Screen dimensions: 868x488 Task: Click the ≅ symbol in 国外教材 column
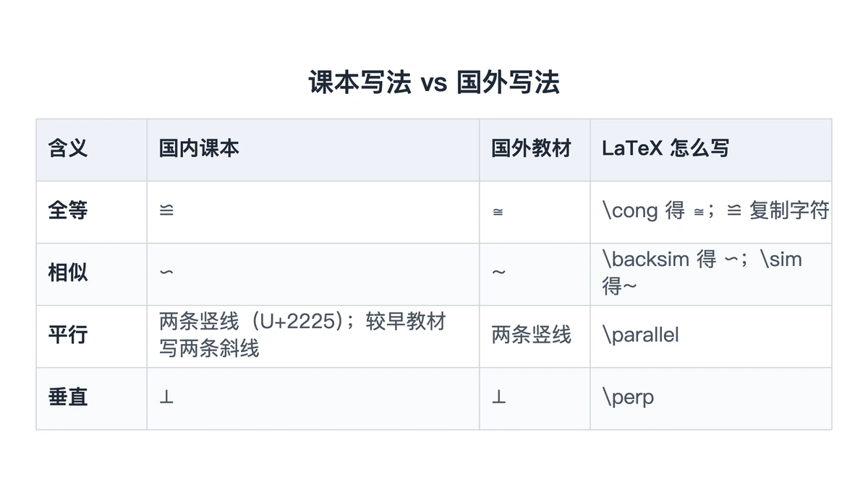coord(498,213)
